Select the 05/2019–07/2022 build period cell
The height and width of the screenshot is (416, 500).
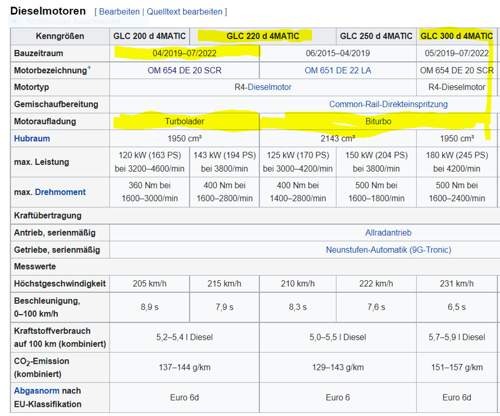pos(457,53)
